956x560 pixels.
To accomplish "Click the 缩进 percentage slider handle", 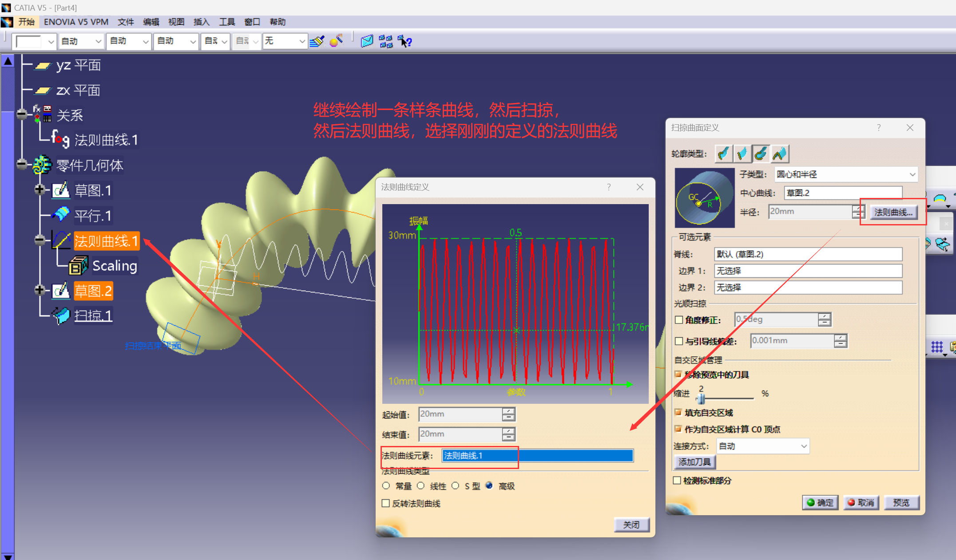I will (701, 398).
